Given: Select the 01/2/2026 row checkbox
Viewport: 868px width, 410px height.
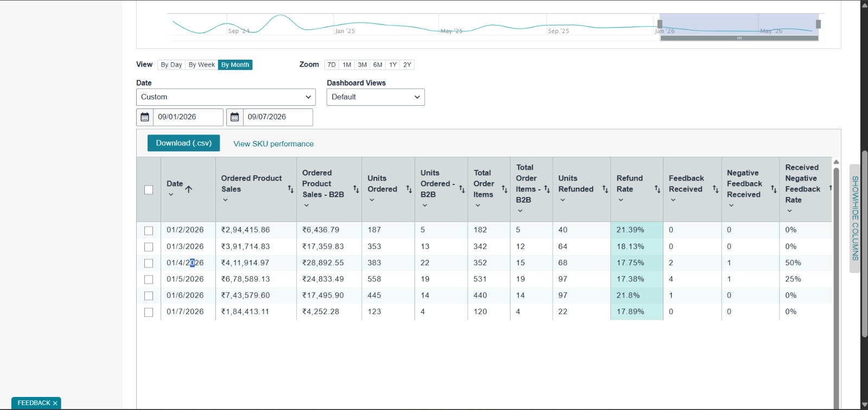Looking at the screenshot, I should [149, 230].
